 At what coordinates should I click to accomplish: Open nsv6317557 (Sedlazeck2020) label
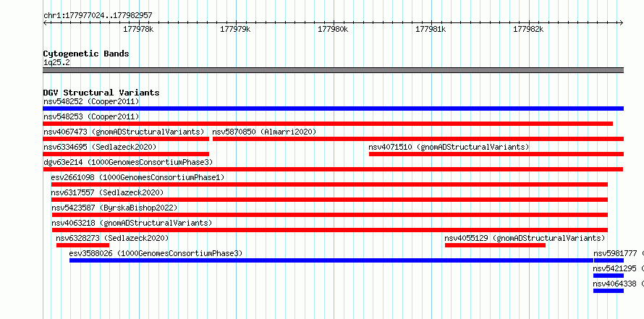(x=107, y=192)
